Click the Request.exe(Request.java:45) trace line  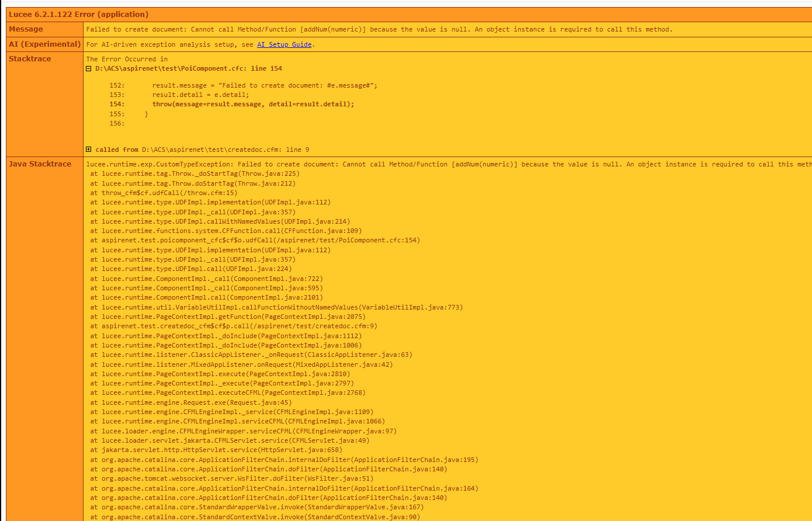pyautogui.click(x=191, y=403)
